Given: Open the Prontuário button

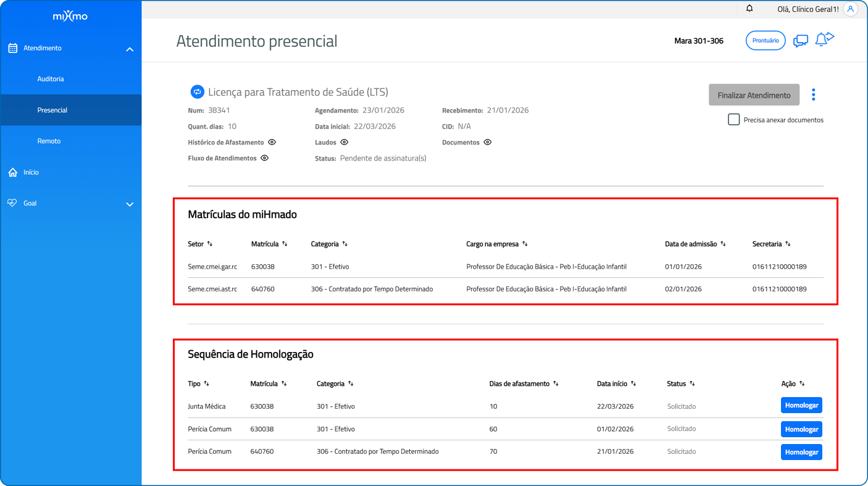Looking at the screenshot, I should click(x=765, y=41).
